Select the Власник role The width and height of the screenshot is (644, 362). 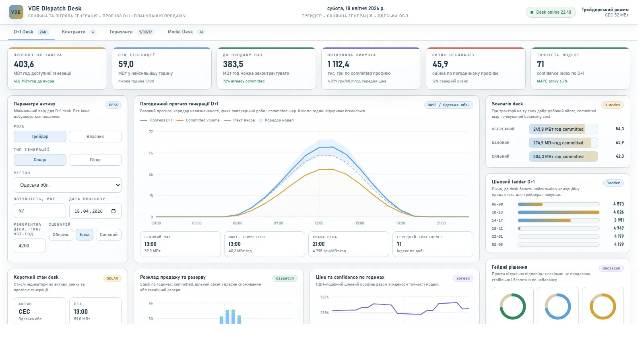[x=95, y=137]
